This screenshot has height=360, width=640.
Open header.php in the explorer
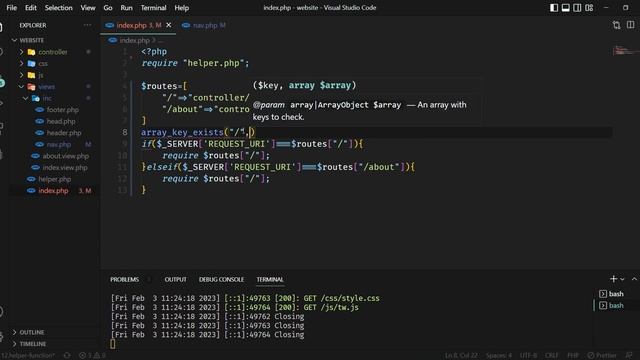[x=64, y=133]
